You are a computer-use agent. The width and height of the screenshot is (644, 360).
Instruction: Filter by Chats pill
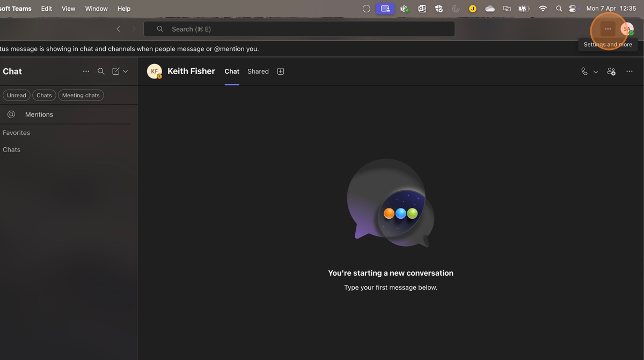pos(44,95)
